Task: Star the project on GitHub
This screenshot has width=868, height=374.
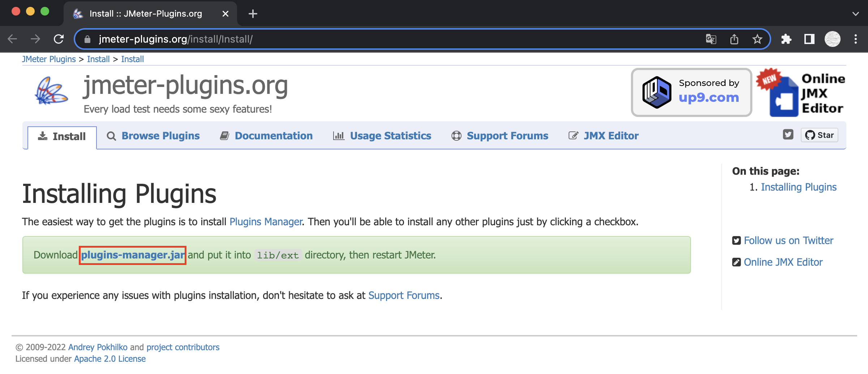Action: 819,135
